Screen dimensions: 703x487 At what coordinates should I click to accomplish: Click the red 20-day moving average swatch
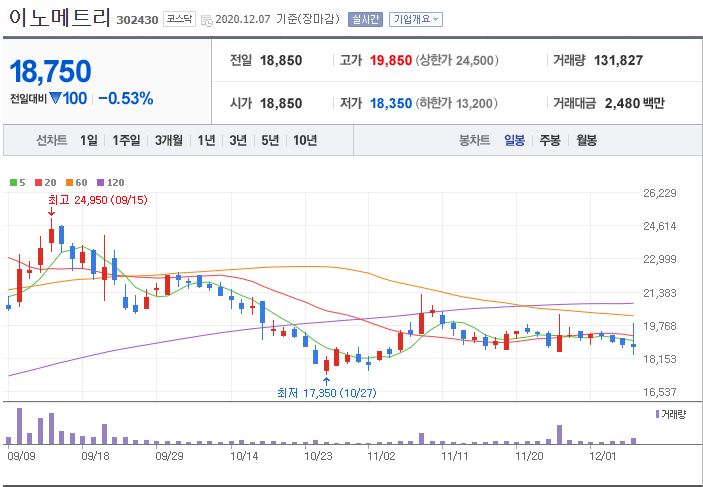click(x=39, y=183)
